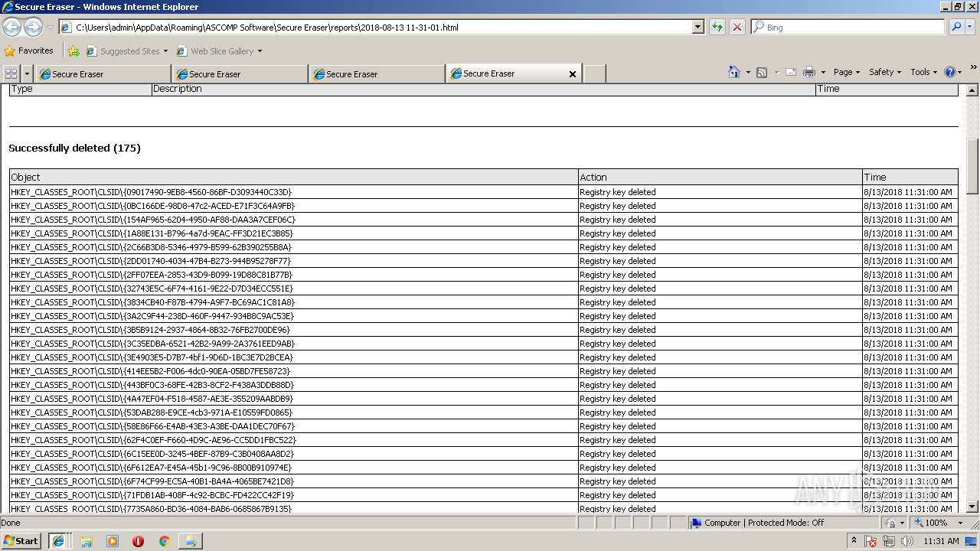Click the last pinned taskbar application icon
Image resolution: width=980 pixels, height=551 pixels.
[x=190, y=541]
